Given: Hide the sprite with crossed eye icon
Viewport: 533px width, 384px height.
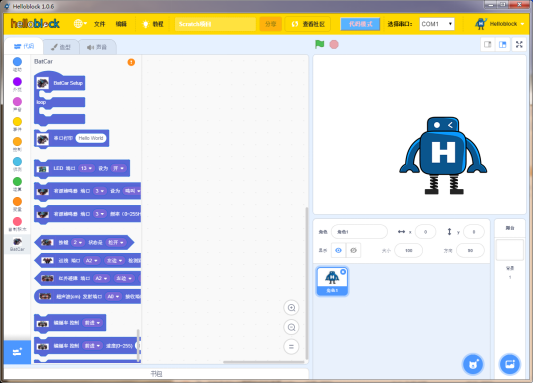Looking at the screenshot, I should [x=354, y=250].
